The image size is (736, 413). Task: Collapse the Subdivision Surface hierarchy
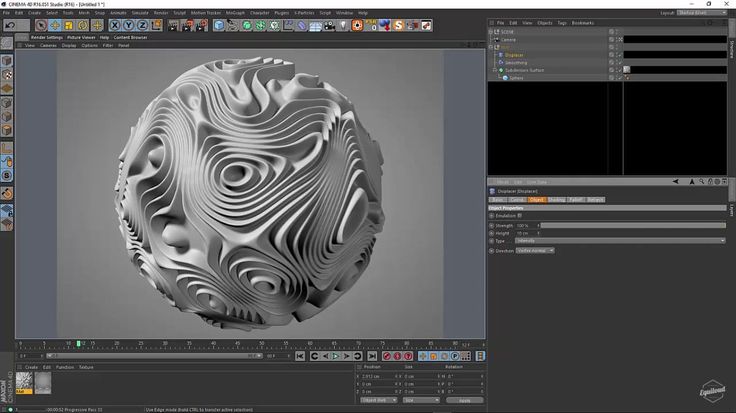click(495, 70)
